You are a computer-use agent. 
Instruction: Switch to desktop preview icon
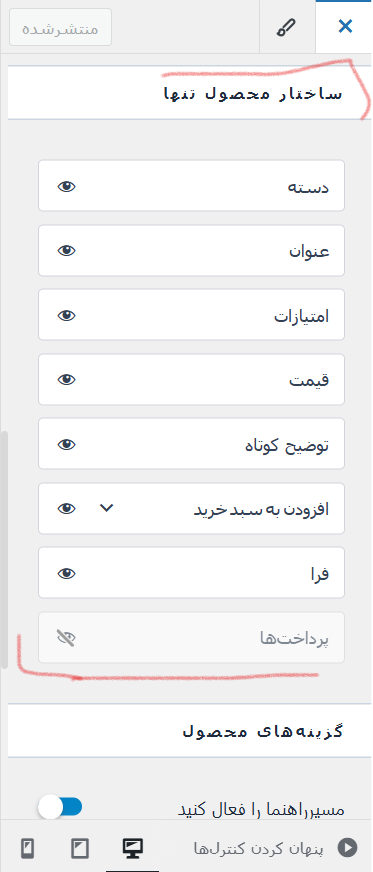click(x=132, y=848)
